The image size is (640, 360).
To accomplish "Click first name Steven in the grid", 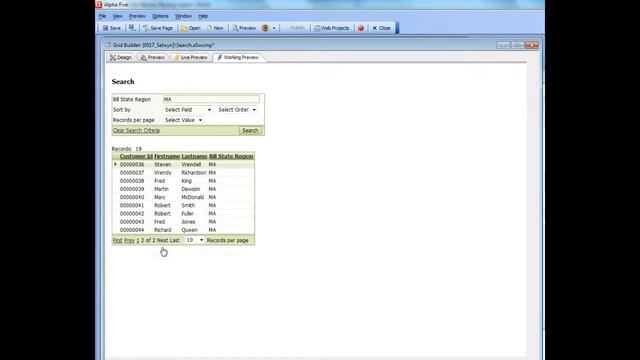I will click(x=163, y=164).
